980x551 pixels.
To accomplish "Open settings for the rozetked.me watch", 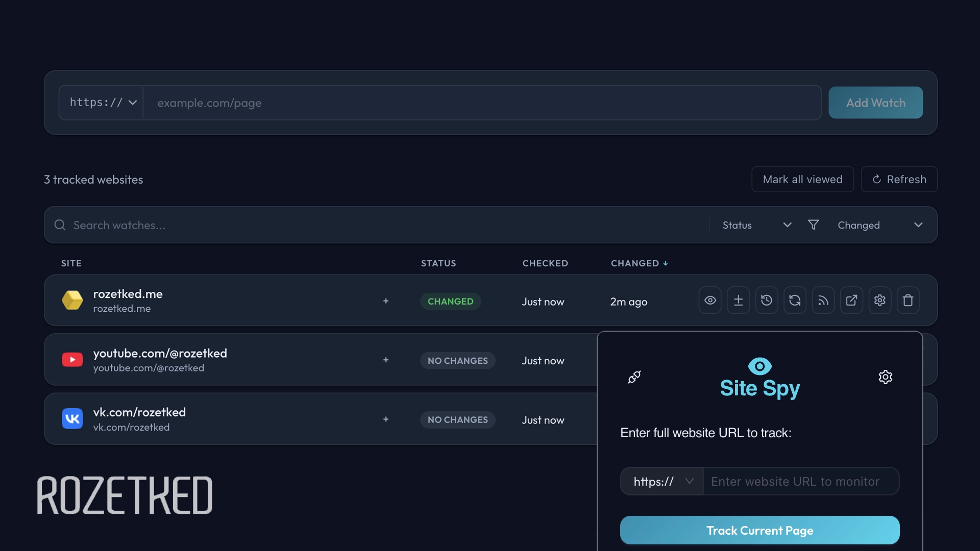I will [880, 300].
